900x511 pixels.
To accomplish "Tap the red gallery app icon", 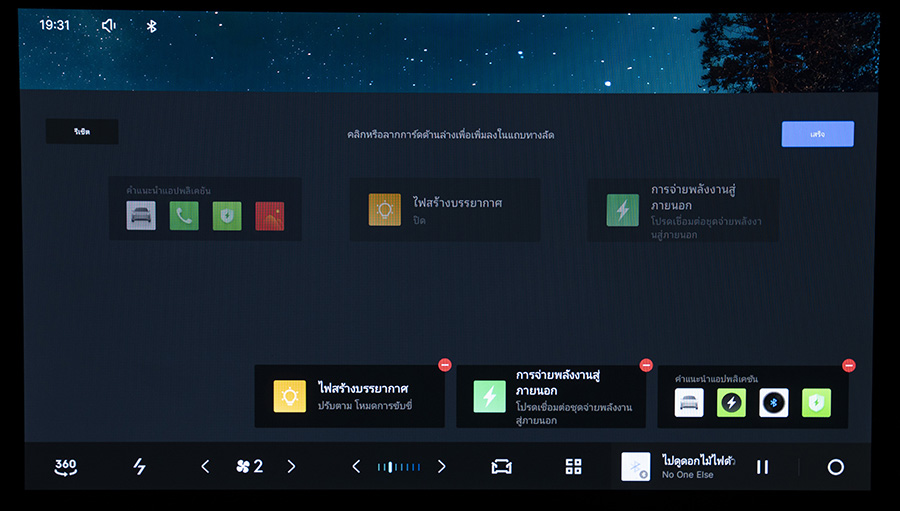I will [269, 216].
